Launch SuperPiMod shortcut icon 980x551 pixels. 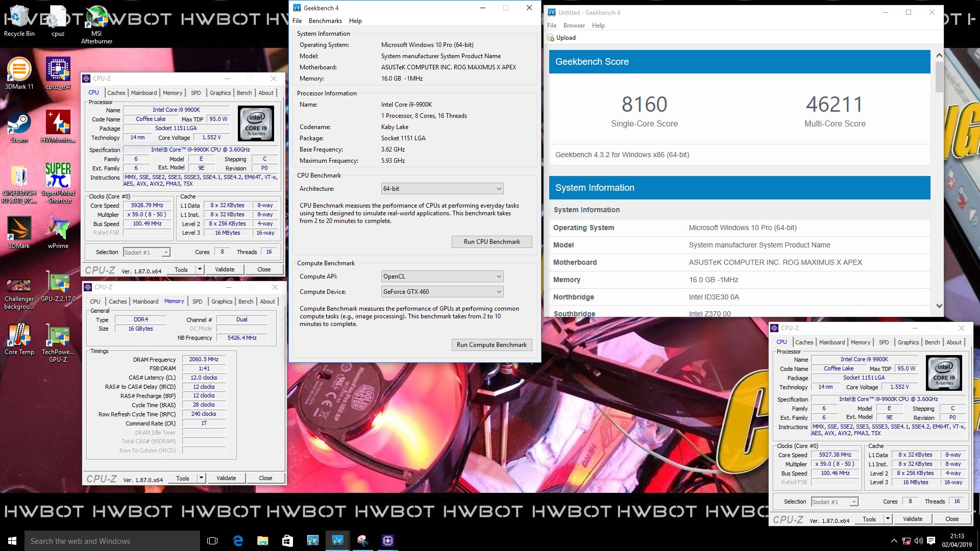click(58, 184)
